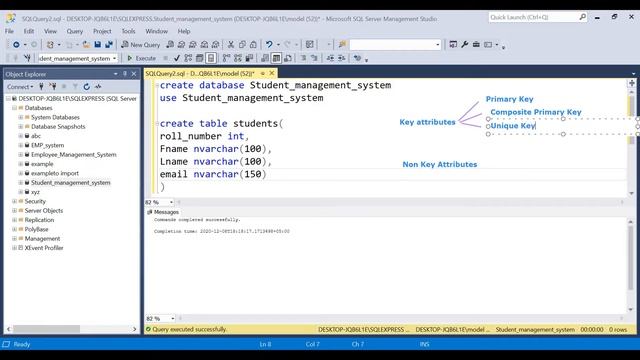Viewport: 640px width, 360px height.
Task: Open the Project menu
Action: click(x=102, y=31)
